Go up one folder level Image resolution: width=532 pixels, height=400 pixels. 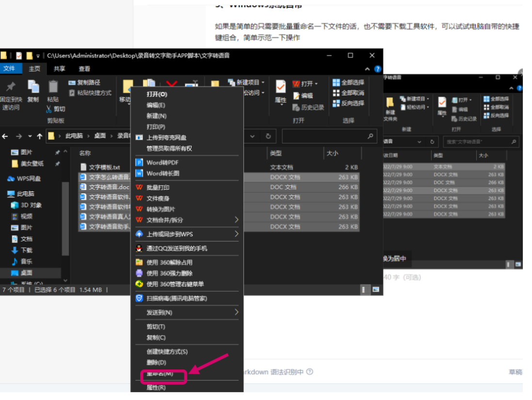pyautogui.click(x=40, y=136)
